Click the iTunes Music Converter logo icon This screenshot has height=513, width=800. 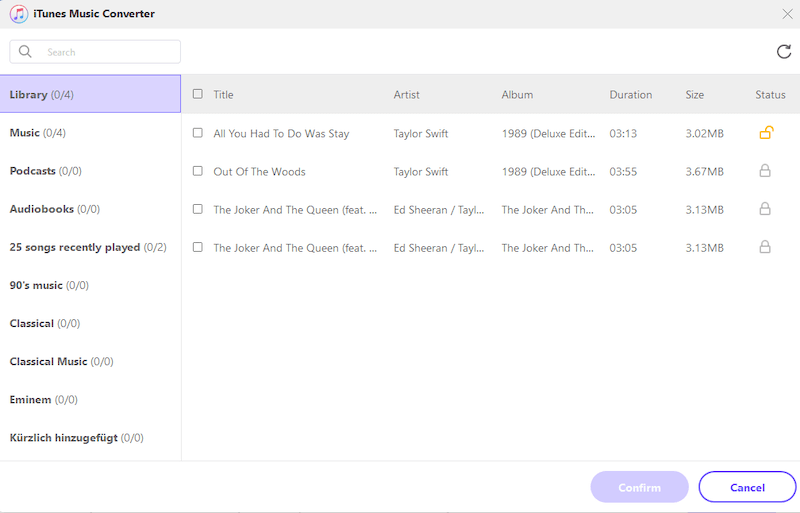coord(18,14)
